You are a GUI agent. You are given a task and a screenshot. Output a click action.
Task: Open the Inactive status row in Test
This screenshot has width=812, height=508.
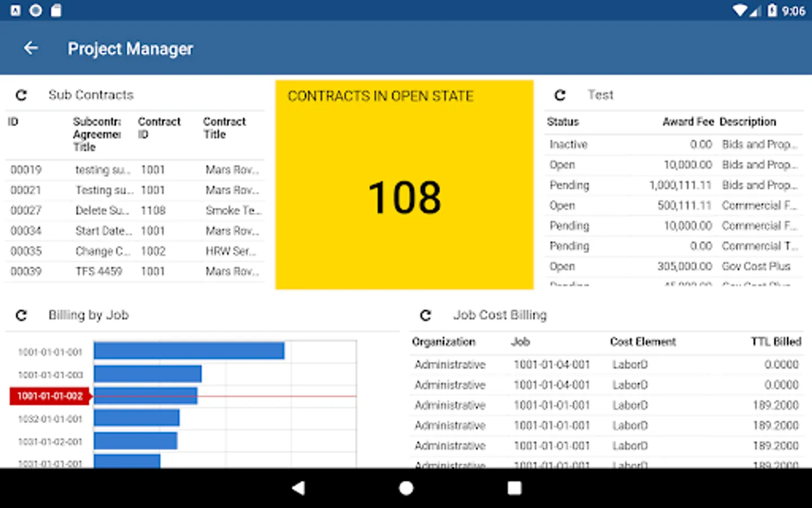(x=674, y=144)
